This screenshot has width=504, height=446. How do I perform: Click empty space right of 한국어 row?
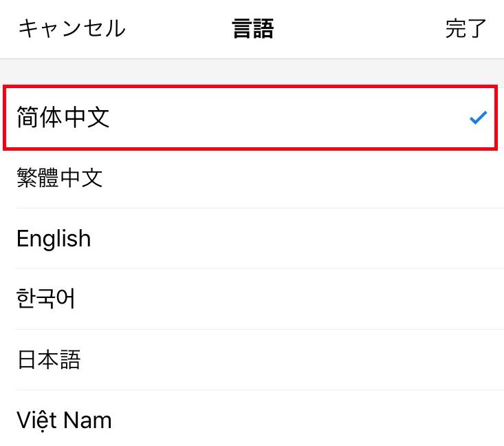344,299
